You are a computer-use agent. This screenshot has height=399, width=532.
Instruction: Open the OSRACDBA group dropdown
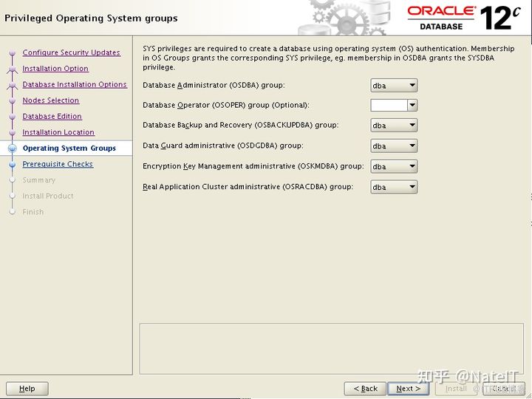coord(394,187)
